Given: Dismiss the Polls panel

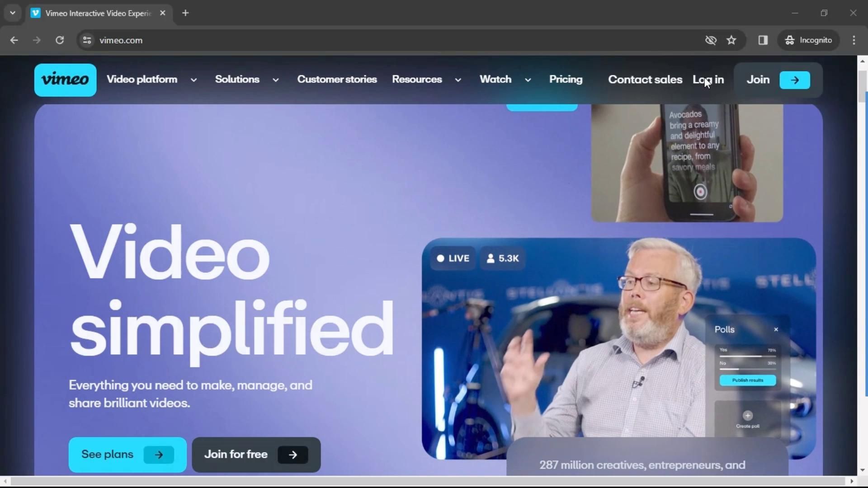Looking at the screenshot, I should coord(776,329).
